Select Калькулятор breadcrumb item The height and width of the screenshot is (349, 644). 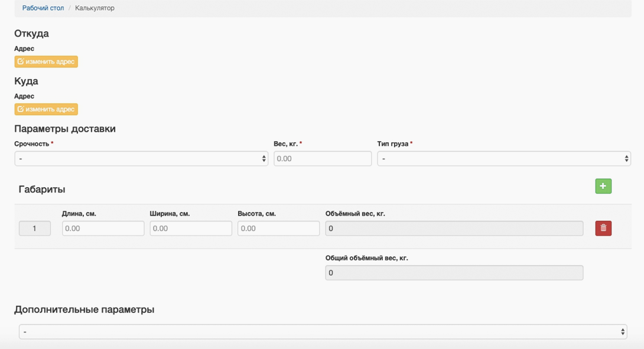95,8
